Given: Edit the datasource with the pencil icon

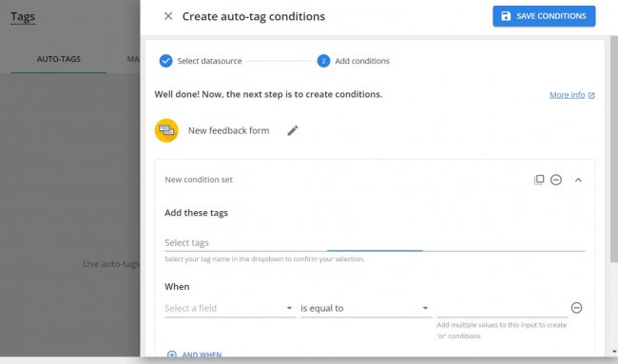Looking at the screenshot, I should [x=293, y=130].
